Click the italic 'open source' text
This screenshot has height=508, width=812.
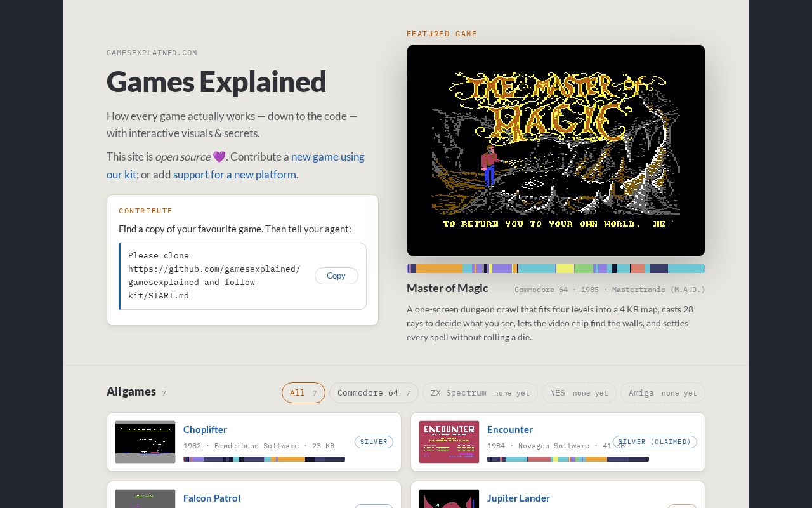point(183,157)
